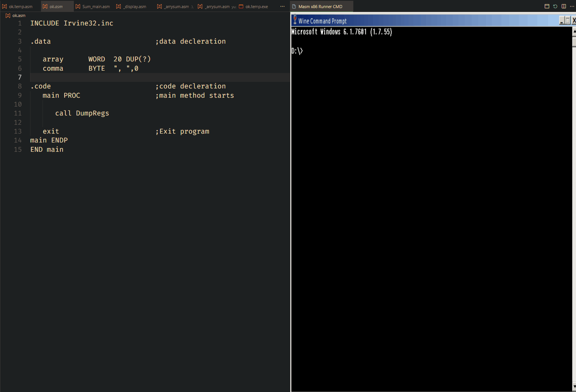Click the 'END main' line
The height and width of the screenshot is (392, 576).
point(47,149)
